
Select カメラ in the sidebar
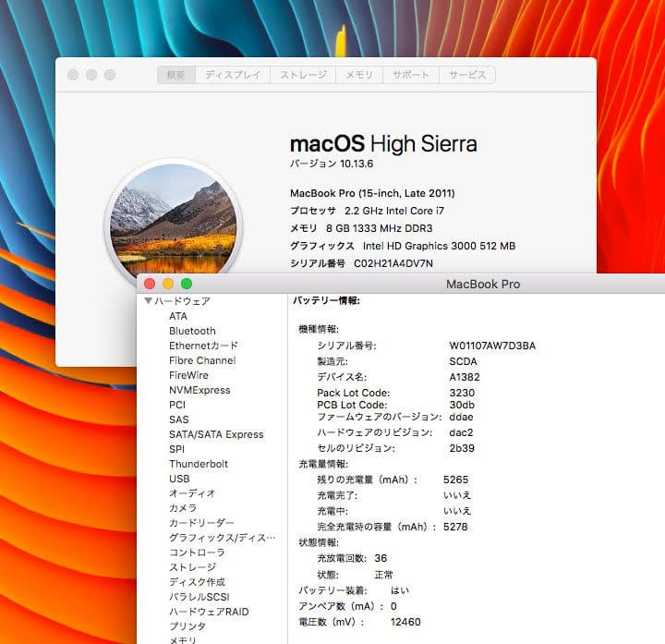(183, 508)
